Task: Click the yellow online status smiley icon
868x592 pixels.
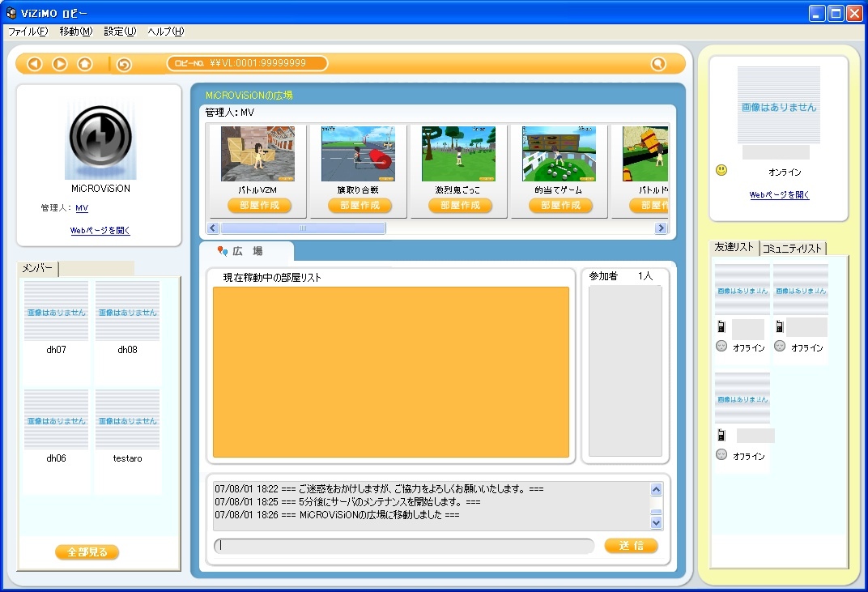Action: [721, 170]
